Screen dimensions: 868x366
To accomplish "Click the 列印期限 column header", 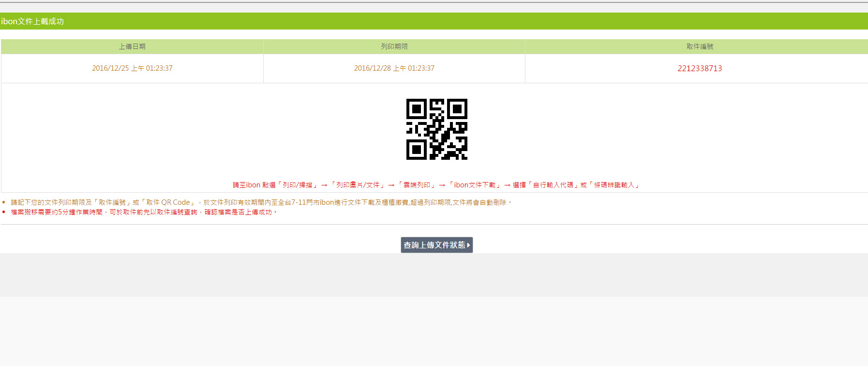I will coord(394,46).
